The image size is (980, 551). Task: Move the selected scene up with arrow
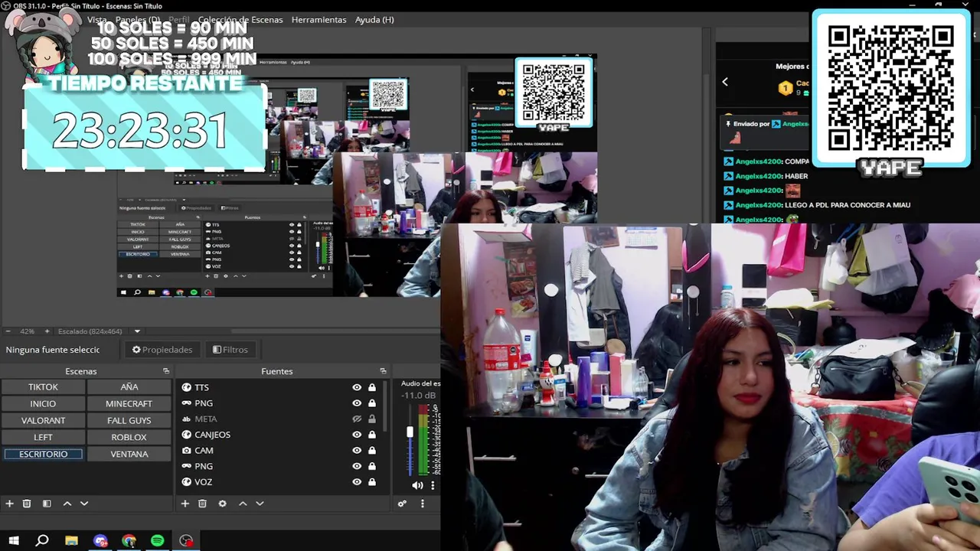67,504
